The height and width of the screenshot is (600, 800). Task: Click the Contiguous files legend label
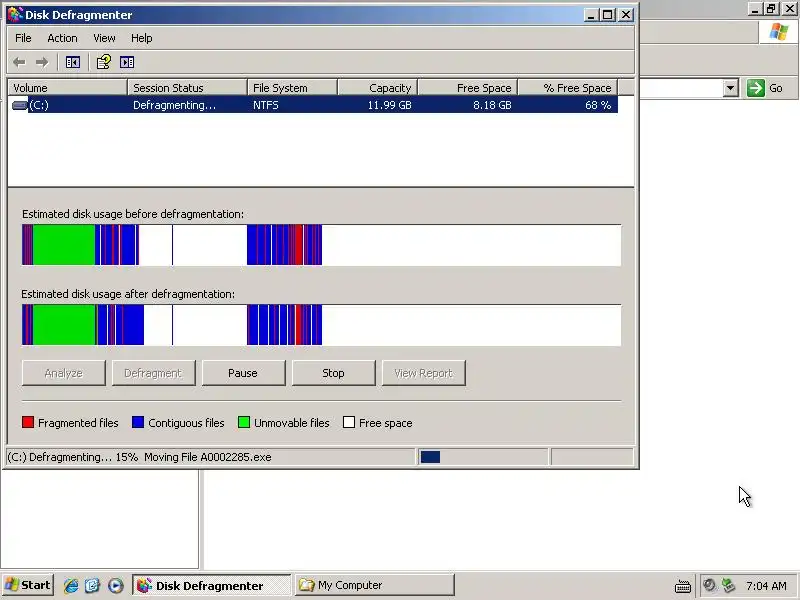pos(186,423)
